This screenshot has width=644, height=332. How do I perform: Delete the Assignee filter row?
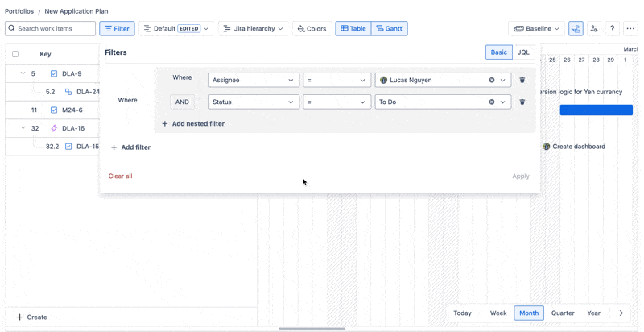click(522, 81)
